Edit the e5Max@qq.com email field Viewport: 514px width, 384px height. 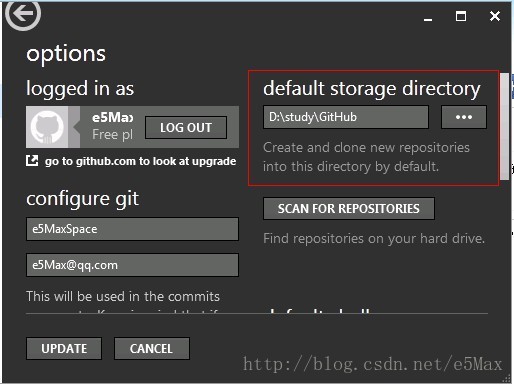click(x=132, y=265)
